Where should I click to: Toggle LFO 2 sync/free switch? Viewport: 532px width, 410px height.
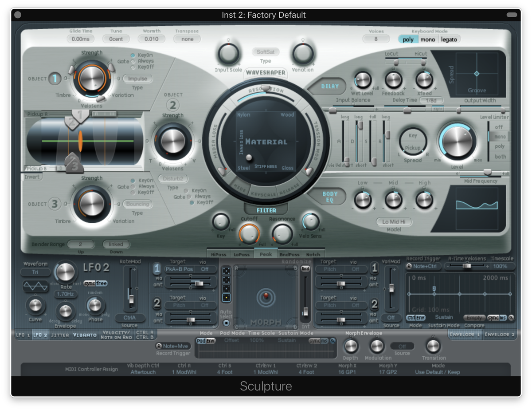pos(96,284)
